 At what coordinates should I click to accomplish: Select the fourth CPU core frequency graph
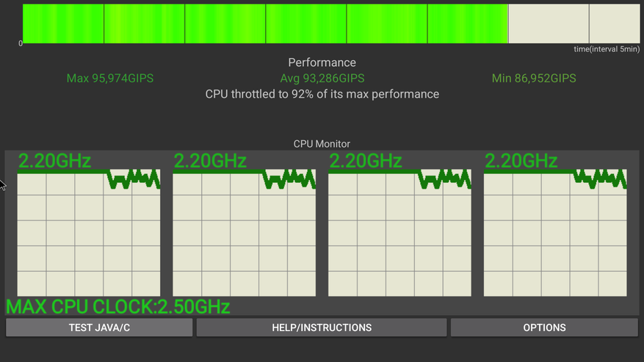pos(555,234)
